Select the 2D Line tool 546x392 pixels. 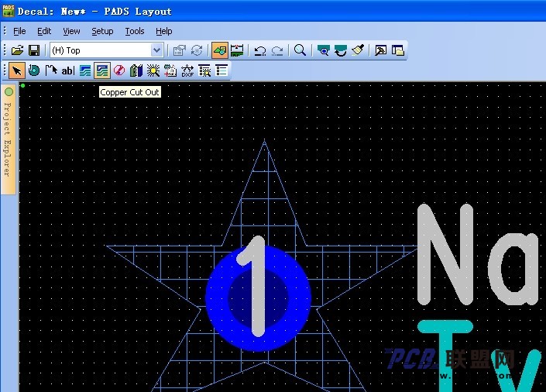point(51,70)
